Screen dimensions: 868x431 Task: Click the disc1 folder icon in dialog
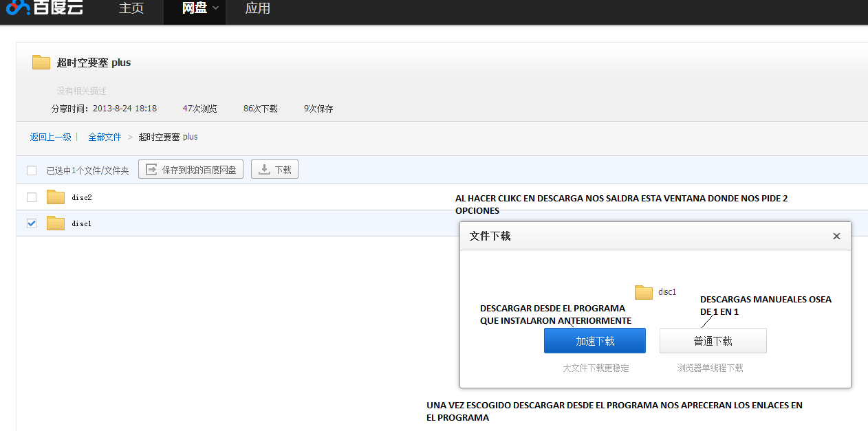point(644,292)
